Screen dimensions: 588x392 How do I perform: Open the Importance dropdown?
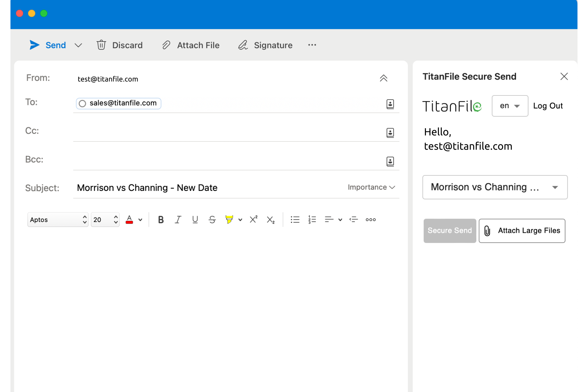pos(371,187)
